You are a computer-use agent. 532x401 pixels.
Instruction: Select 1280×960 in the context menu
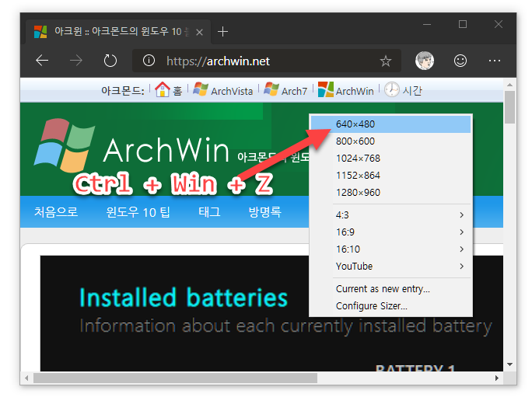391,193
